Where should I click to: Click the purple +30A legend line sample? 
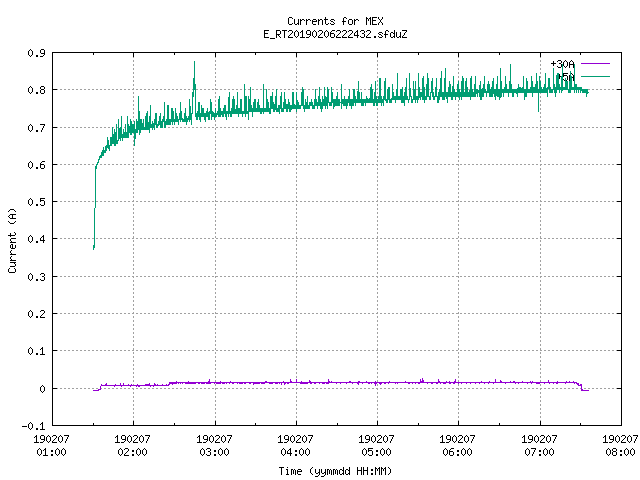(595, 64)
